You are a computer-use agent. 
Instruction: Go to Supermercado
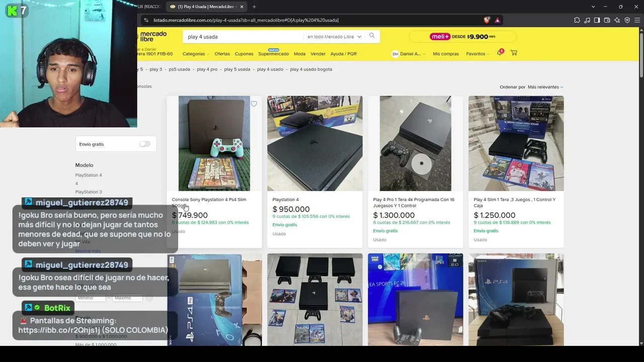tap(274, 54)
